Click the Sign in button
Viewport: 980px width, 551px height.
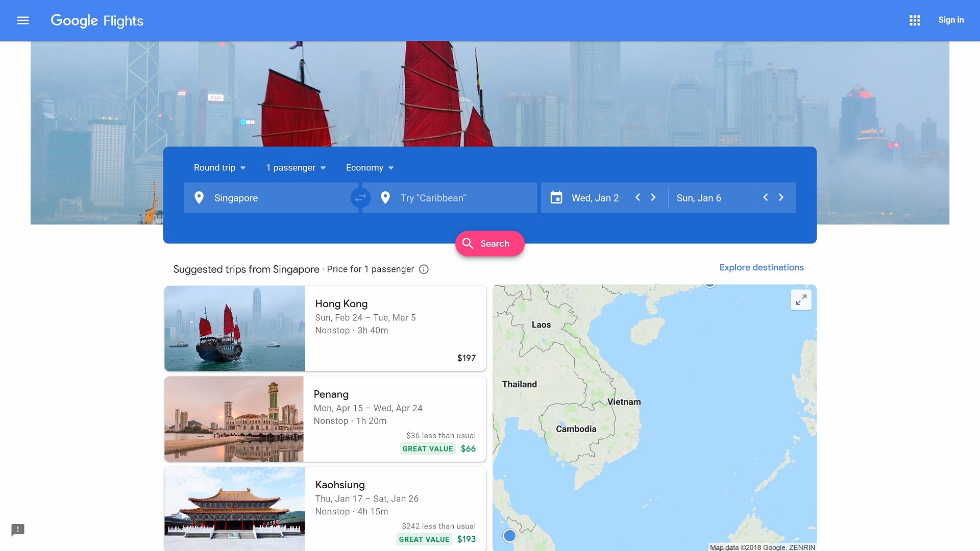click(x=951, y=20)
